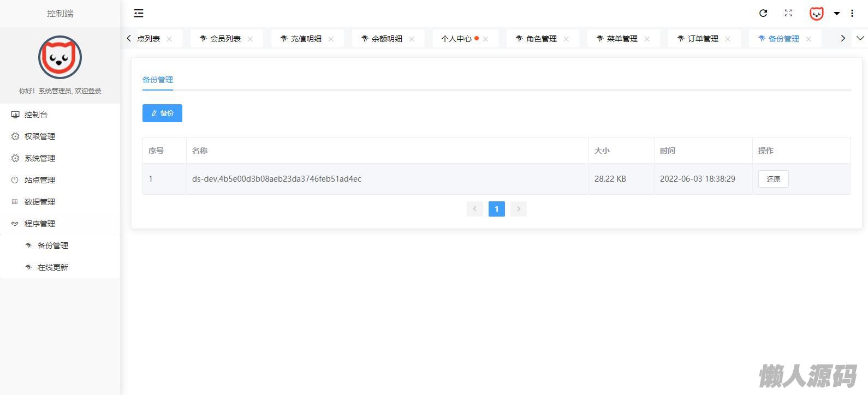This screenshot has height=395, width=868.
Task: Switch to the 订单管理 tab
Action: 703,39
